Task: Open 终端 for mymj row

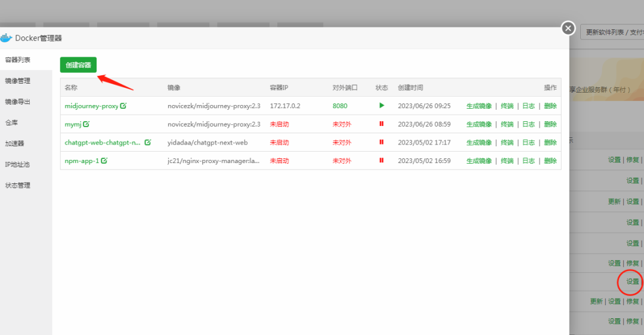Action: pos(507,124)
